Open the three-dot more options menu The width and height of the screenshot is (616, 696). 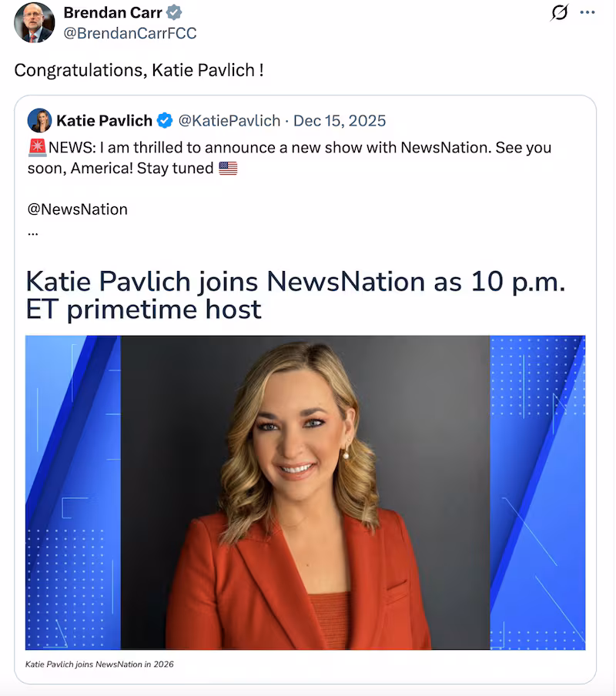pyautogui.click(x=588, y=12)
